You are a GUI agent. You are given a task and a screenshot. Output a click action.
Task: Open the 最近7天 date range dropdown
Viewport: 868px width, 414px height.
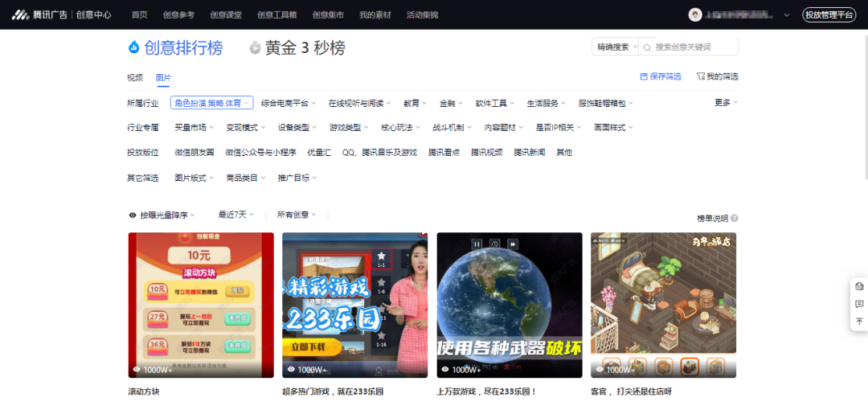click(235, 215)
